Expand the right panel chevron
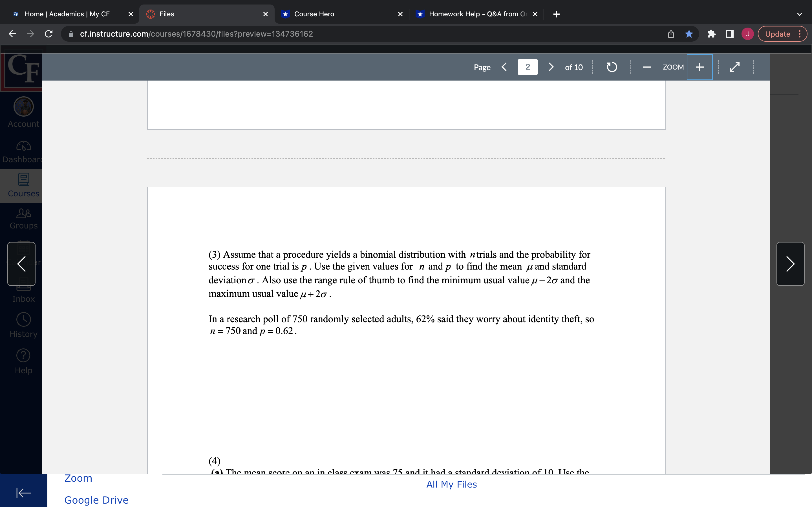Viewport: 812px width, 507px height. point(790,264)
